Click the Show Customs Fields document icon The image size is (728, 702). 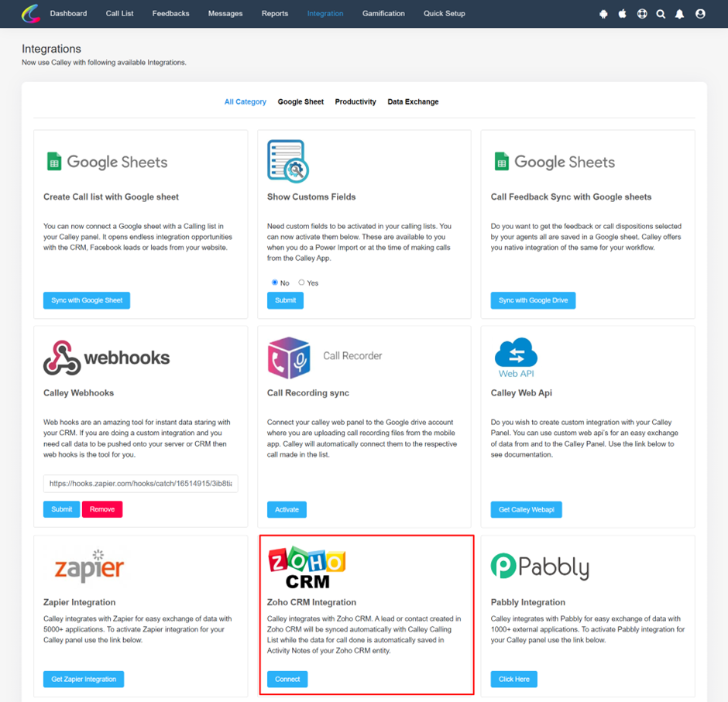click(x=288, y=161)
